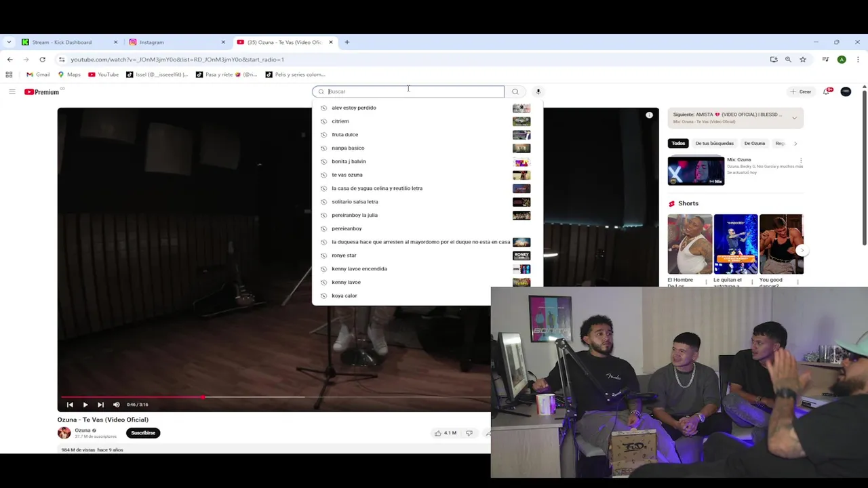Play the video with play button
Image resolution: width=868 pixels, height=488 pixels.
[85, 405]
